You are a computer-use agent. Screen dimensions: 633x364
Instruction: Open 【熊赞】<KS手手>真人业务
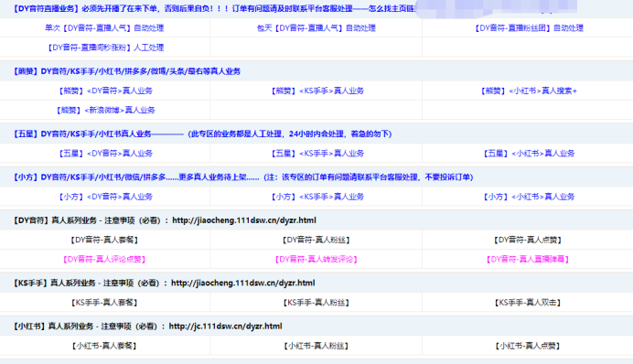point(316,91)
